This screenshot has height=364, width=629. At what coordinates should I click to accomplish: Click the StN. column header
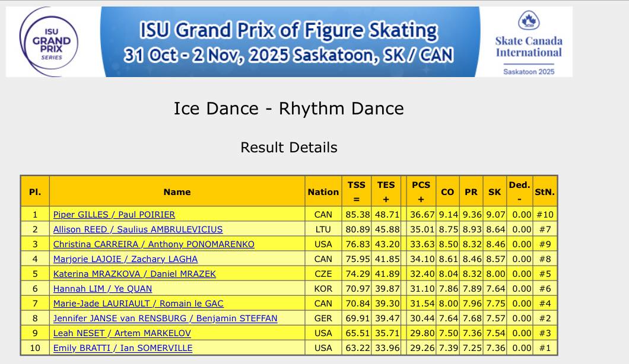pyautogui.click(x=545, y=191)
